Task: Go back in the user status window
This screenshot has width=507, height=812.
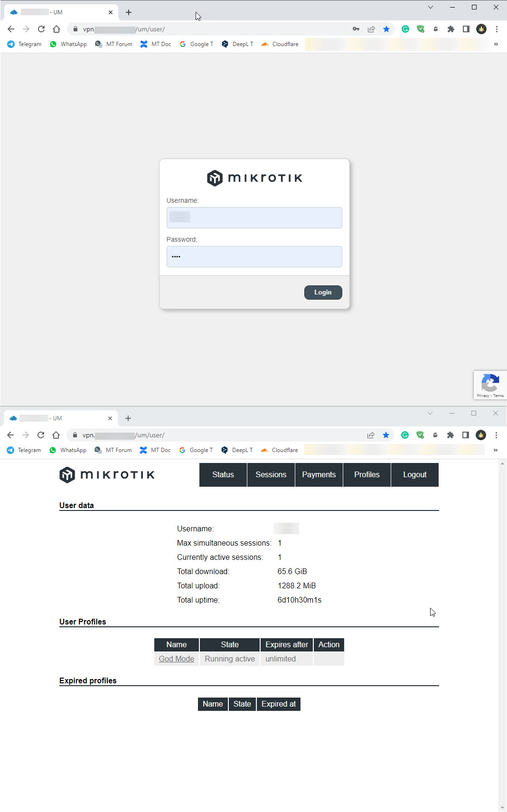Action: (10, 435)
